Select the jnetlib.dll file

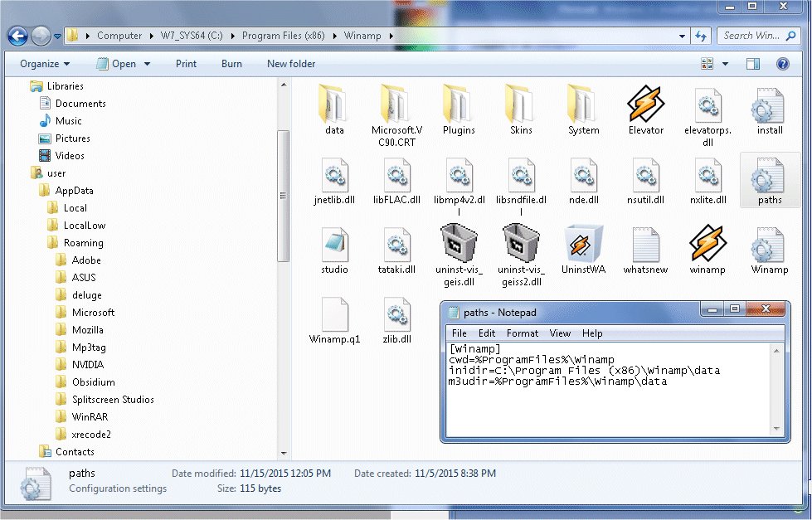334,180
